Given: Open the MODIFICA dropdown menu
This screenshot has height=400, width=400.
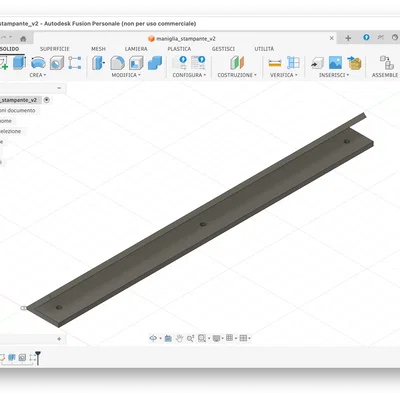Looking at the screenshot, I should pyautogui.click(x=126, y=75).
